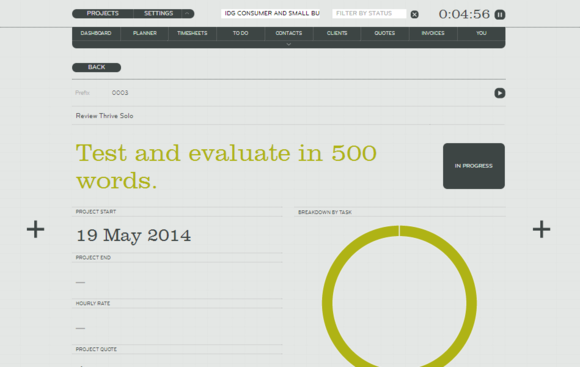This screenshot has width=580, height=367.
Task: Expand the navigation bar's down chevron
Action: (289, 44)
